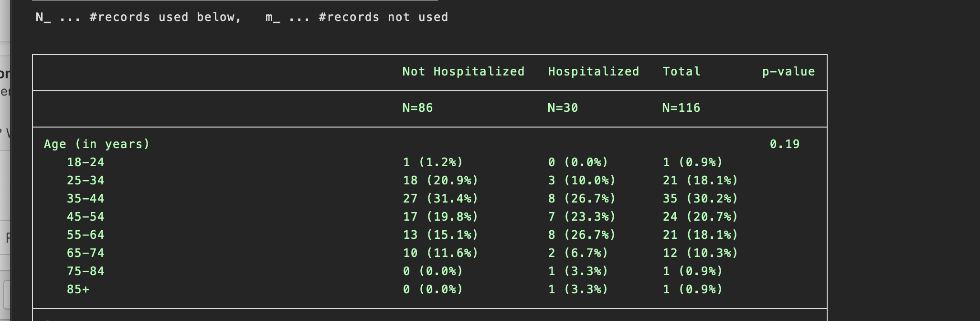Click the 85+ age group label
The width and height of the screenshot is (980, 321).
coord(78,289)
